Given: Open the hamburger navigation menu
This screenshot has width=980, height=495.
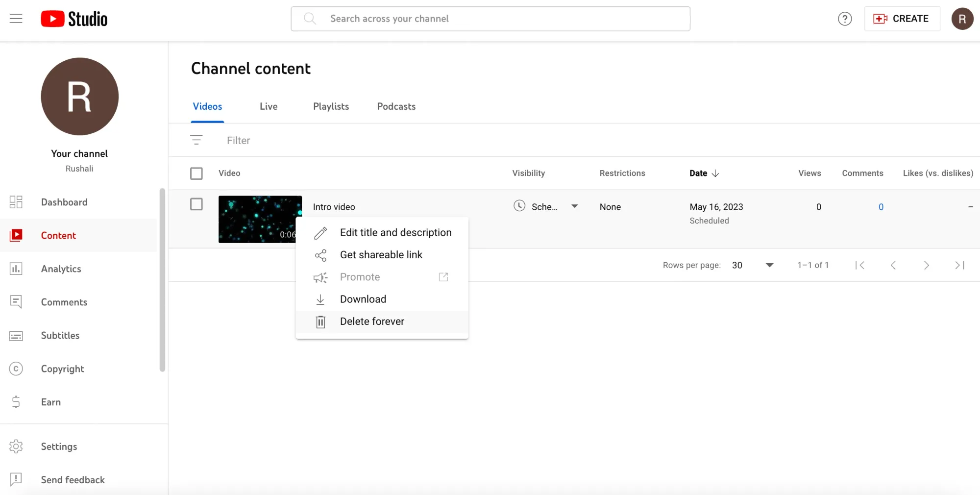Looking at the screenshot, I should tap(16, 19).
